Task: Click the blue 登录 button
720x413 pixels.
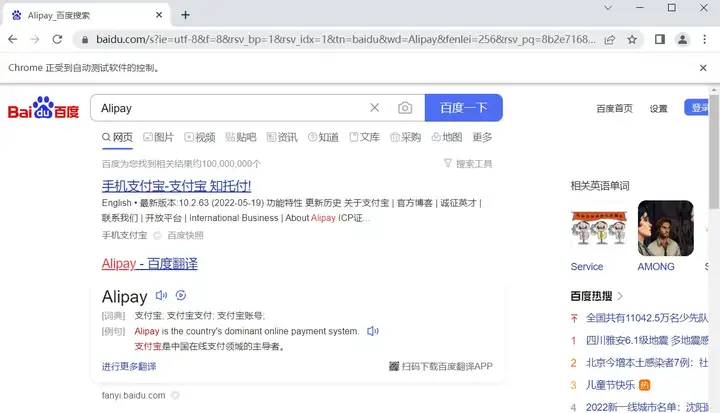Action: click(x=697, y=107)
